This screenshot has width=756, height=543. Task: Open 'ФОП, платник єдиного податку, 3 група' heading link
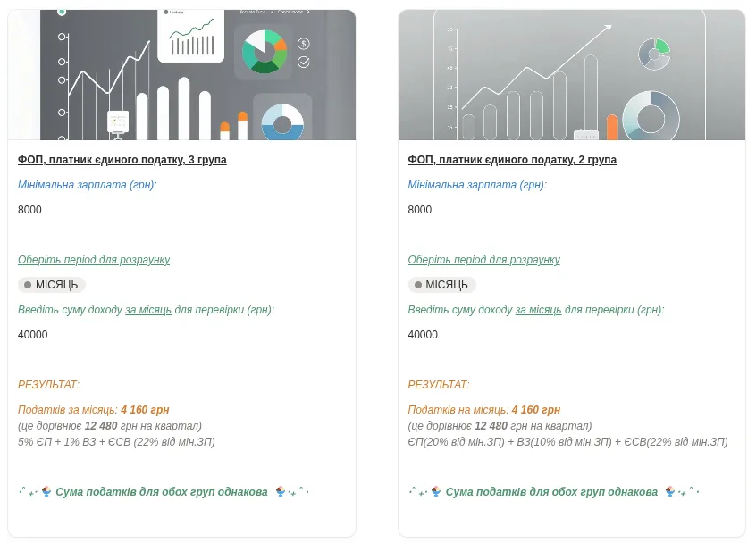[x=122, y=160]
